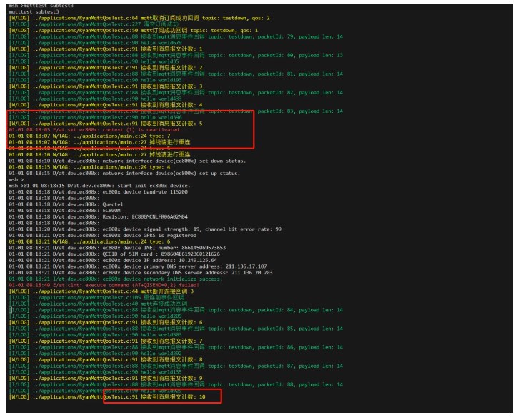Viewport: 518px width, 420px height.
Task: Click the 'mqtt连接成功回调' log line
Action: click(x=98, y=304)
